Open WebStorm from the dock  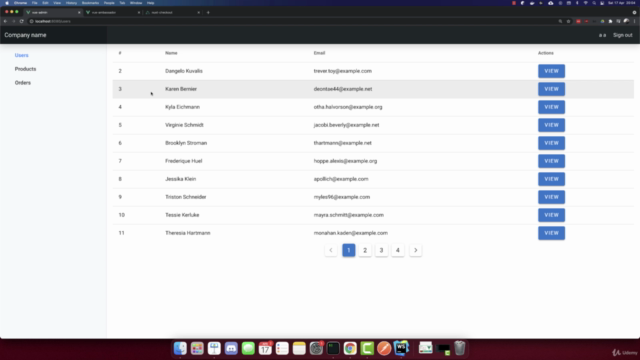click(x=401, y=348)
